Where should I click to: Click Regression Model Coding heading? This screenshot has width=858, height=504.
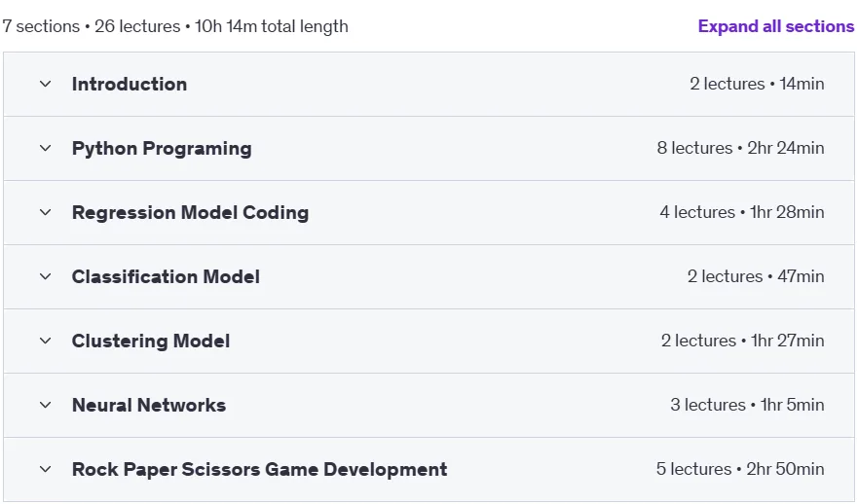pos(191,213)
